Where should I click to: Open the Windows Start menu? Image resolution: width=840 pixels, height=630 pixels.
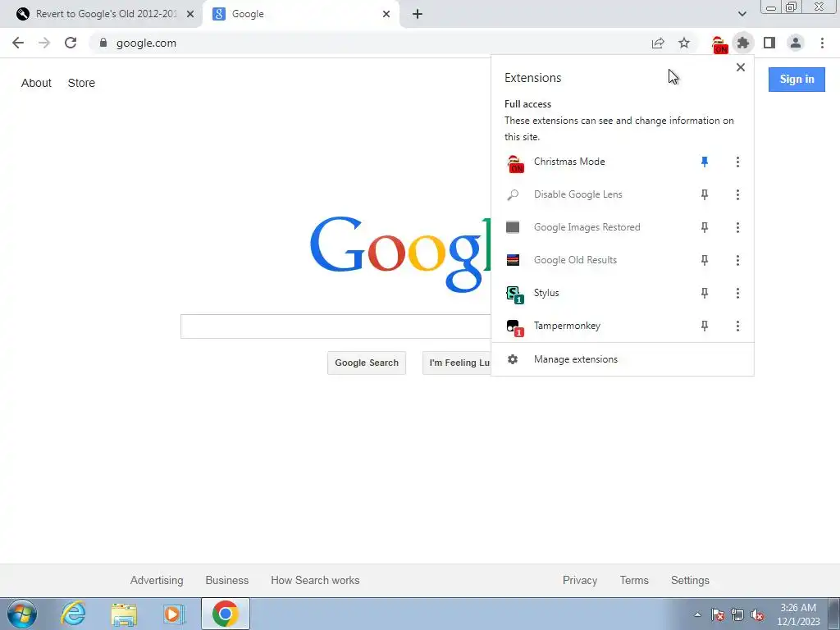click(x=22, y=614)
